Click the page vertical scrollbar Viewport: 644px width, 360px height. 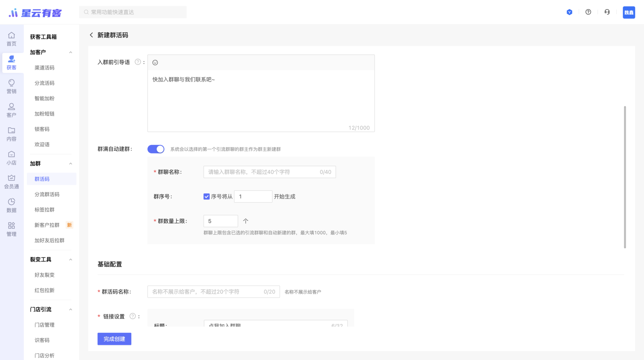[625, 177]
